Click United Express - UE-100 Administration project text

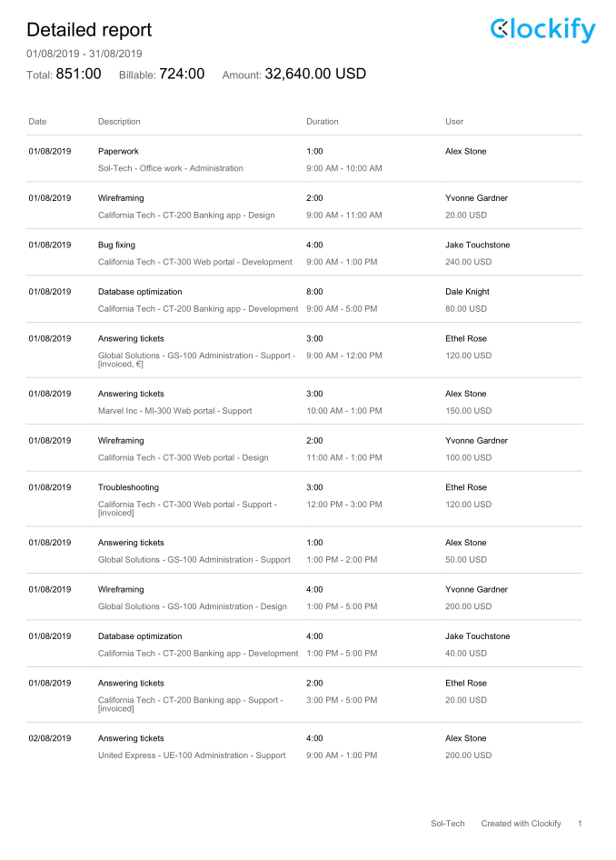pyautogui.click(x=173, y=755)
